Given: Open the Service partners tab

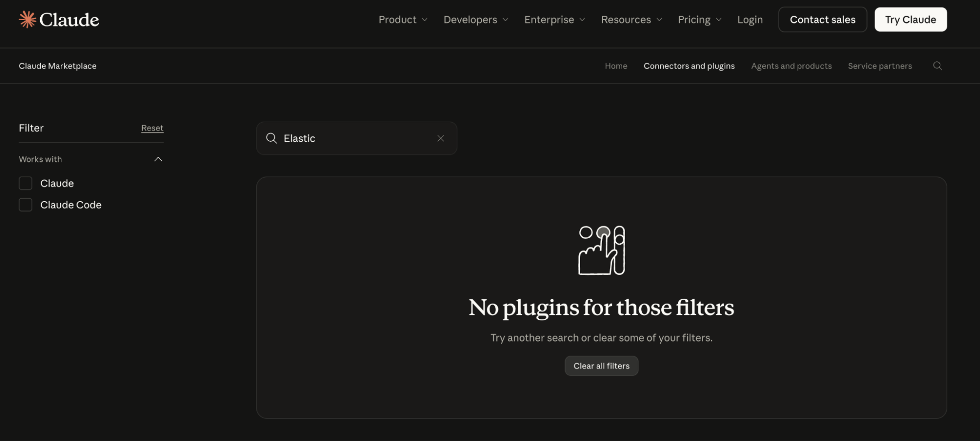Looking at the screenshot, I should click(x=880, y=66).
